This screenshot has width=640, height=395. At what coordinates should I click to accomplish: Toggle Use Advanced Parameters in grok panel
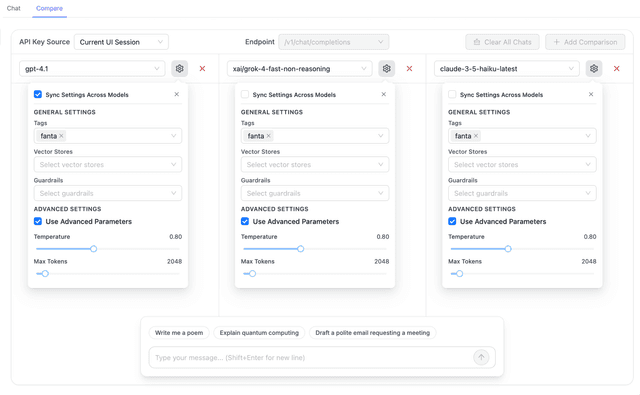245,222
